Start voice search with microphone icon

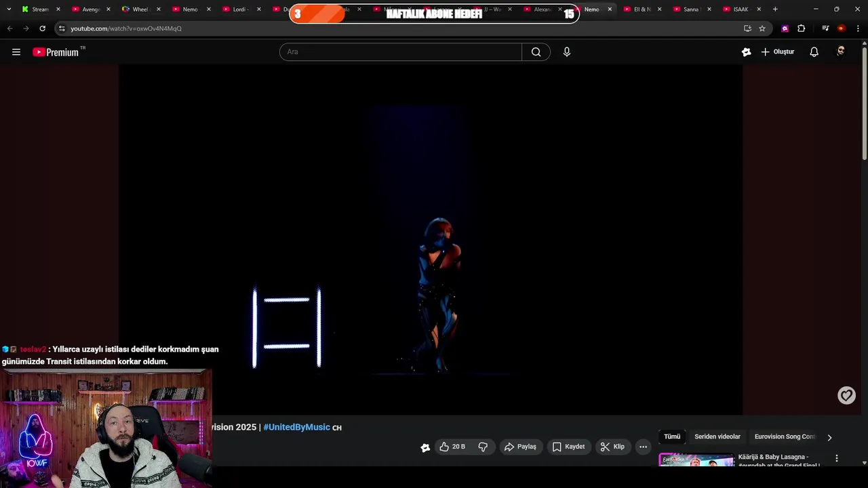tap(567, 52)
